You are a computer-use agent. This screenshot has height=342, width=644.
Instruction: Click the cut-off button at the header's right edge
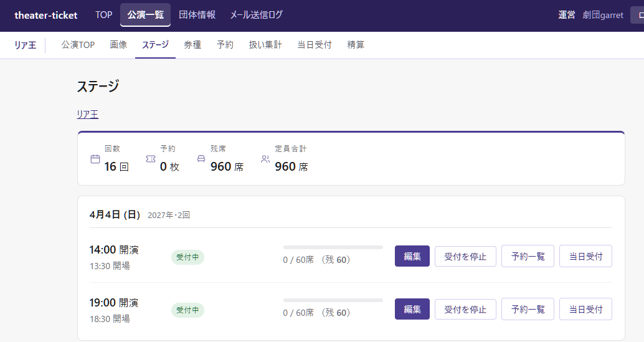click(x=638, y=15)
